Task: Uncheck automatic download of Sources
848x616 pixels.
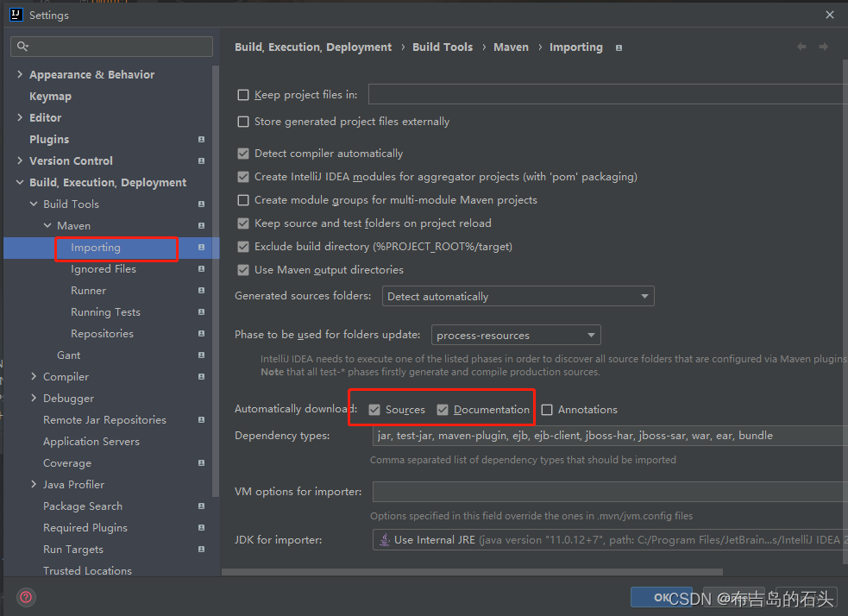Action: pos(374,410)
